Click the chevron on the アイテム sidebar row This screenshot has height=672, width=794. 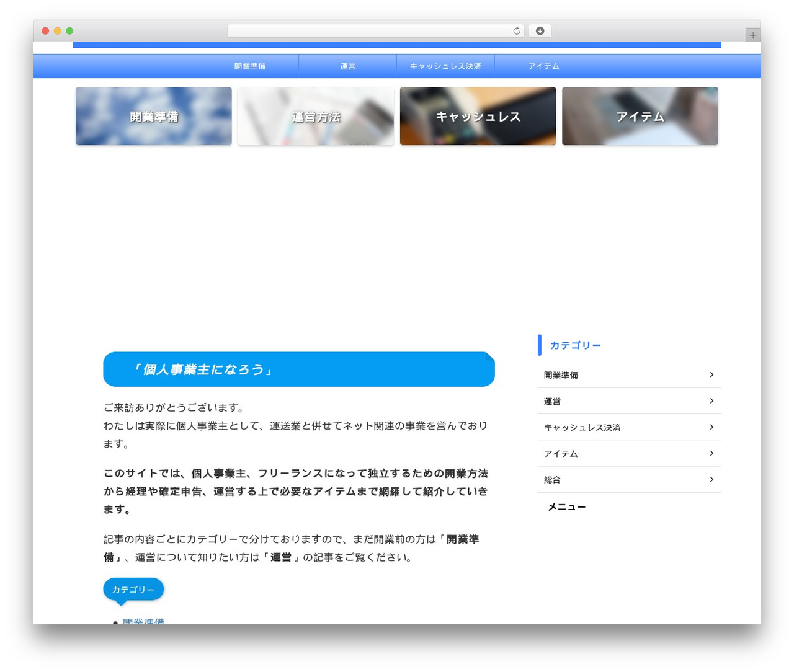(711, 453)
